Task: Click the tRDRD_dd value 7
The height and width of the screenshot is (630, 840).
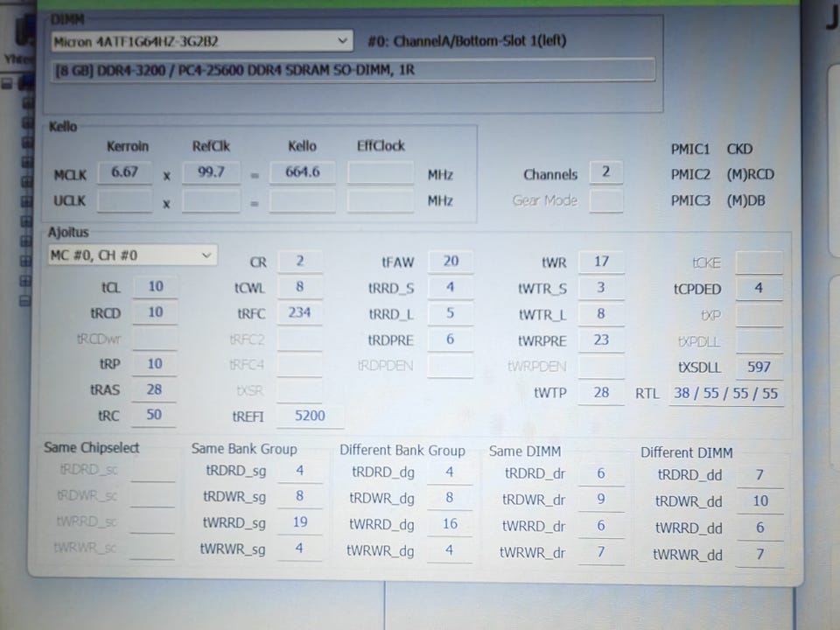Action: pyautogui.click(x=759, y=475)
